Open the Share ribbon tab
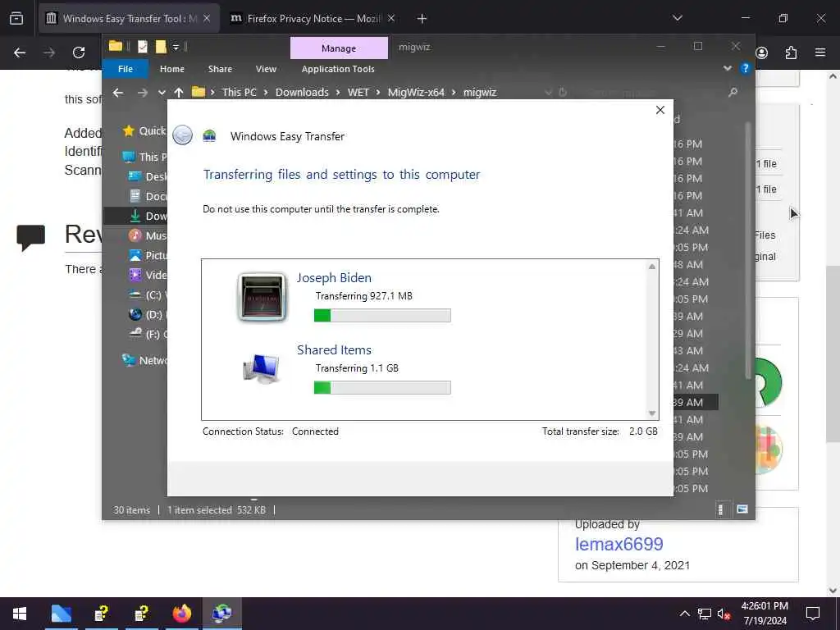Image resolution: width=840 pixels, height=630 pixels. tap(220, 69)
